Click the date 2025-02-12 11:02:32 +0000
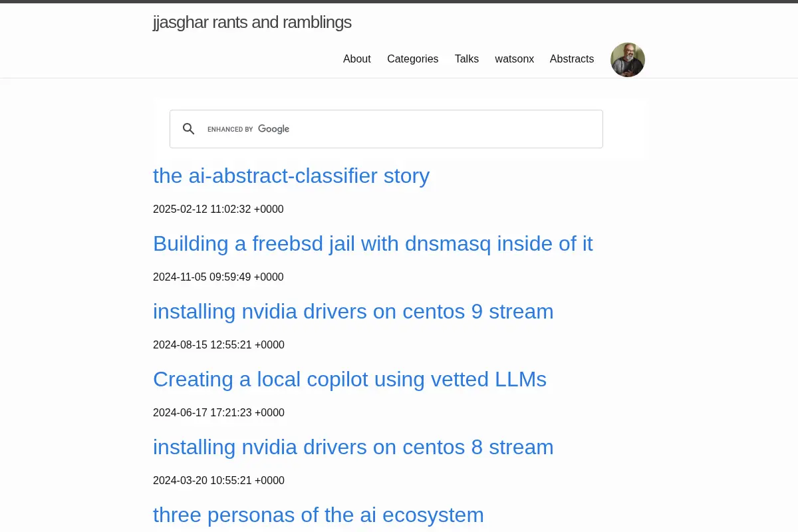The width and height of the screenshot is (798, 532). (x=218, y=209)
